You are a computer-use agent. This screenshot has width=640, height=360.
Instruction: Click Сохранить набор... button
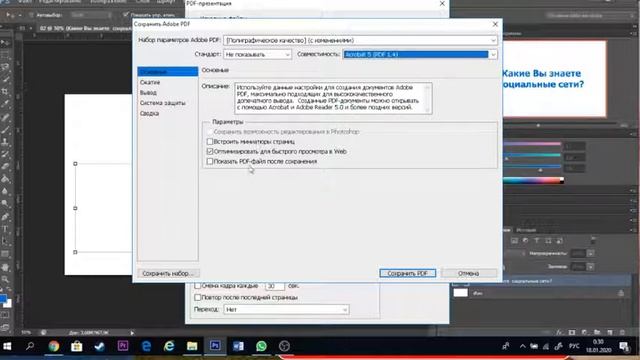[169, 273]
